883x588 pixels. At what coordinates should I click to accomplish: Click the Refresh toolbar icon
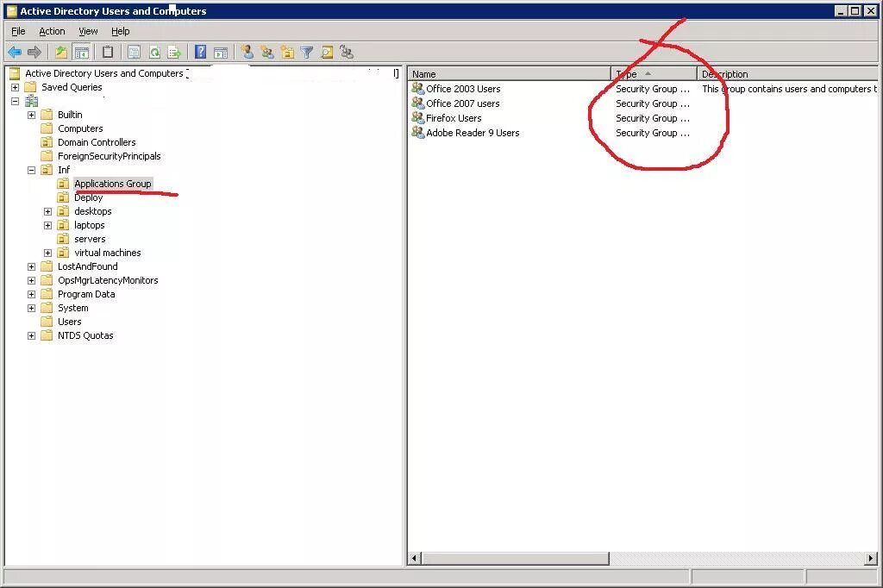[154, 53]
